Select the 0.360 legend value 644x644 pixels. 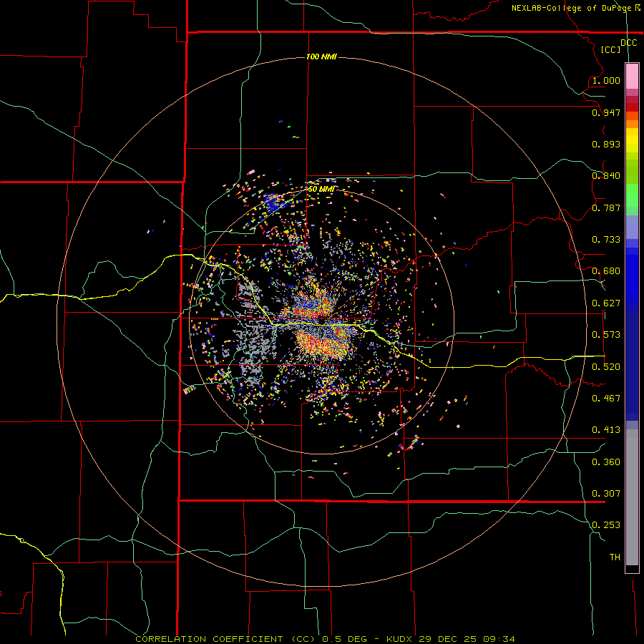[x=606, y=462]
